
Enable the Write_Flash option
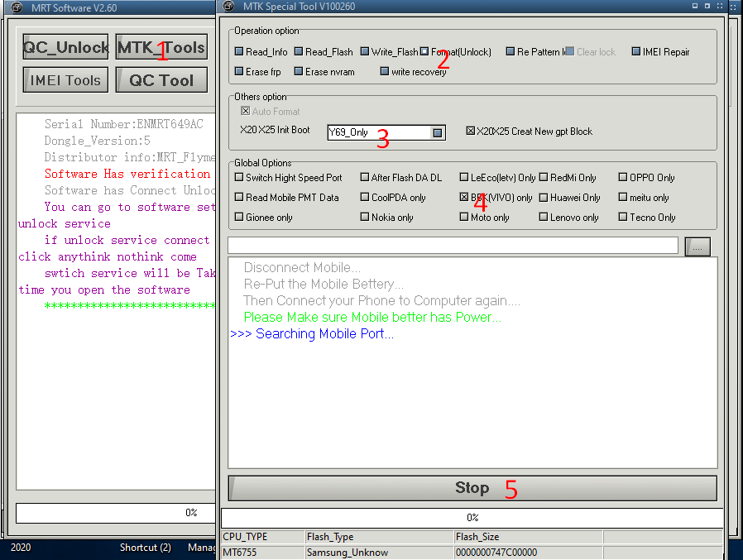pos(390,51)
